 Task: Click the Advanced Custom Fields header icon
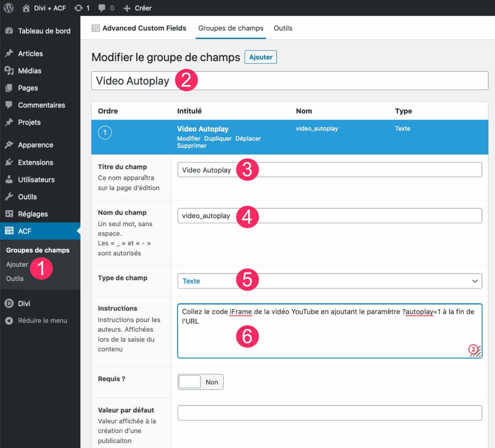(x=96, y=28)
